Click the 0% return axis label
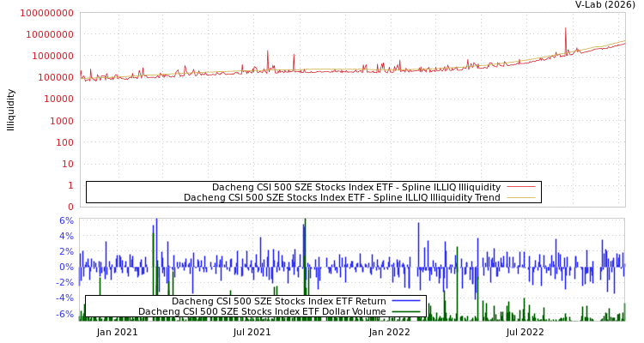 click(x=65, y=267)
